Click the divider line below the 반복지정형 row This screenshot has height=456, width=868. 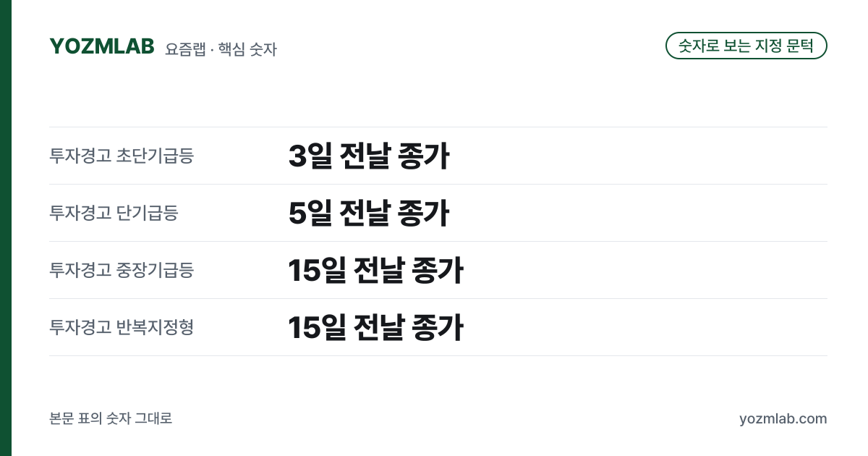(438, 355)
